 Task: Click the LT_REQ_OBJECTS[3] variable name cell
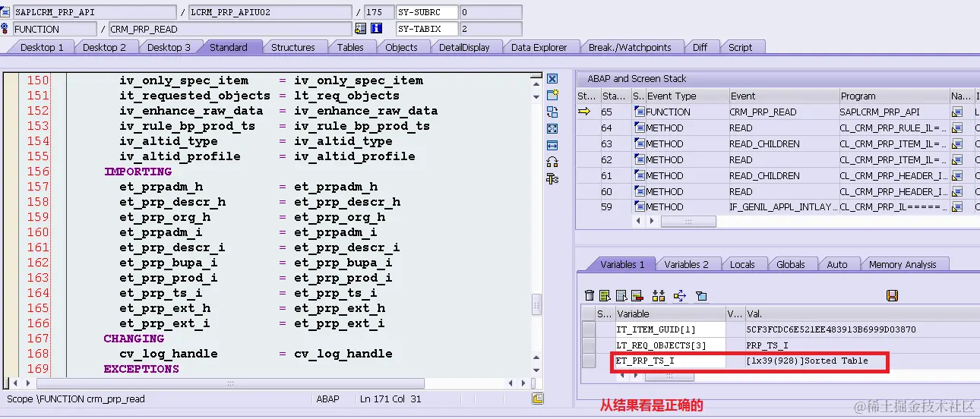670,345
